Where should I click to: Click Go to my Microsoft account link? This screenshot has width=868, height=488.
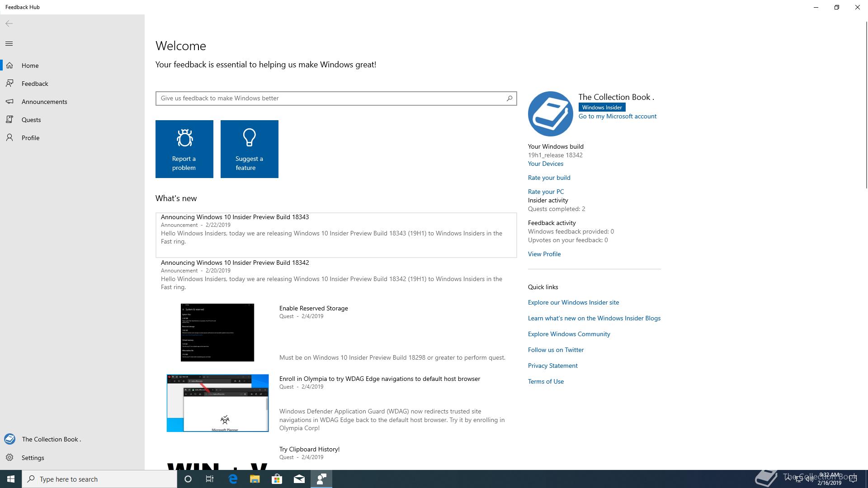click(x=617, y=116)
